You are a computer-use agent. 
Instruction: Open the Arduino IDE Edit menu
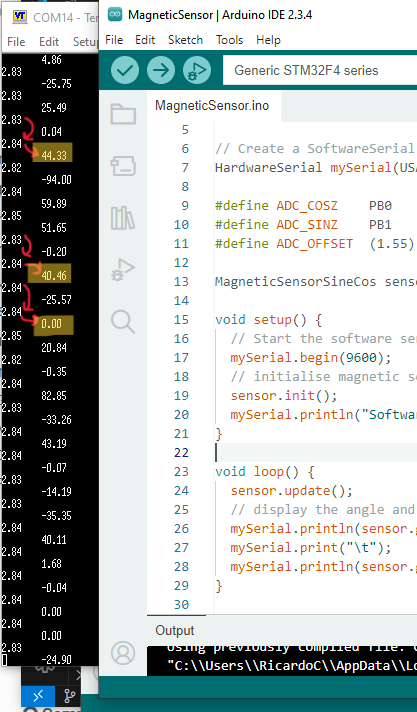point(145,40)
